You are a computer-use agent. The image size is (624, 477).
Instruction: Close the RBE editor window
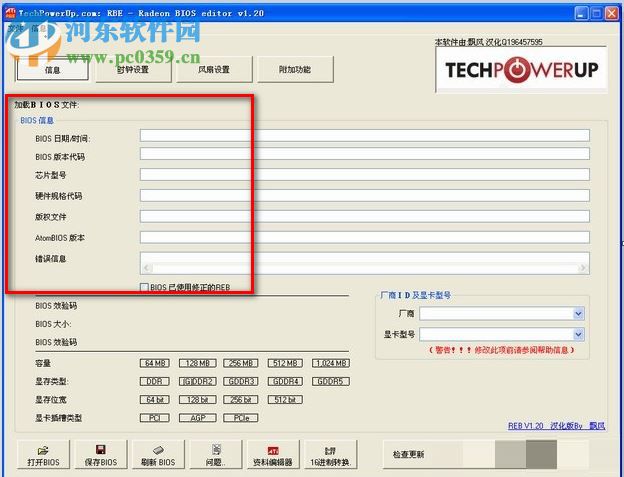pos(612,13)
